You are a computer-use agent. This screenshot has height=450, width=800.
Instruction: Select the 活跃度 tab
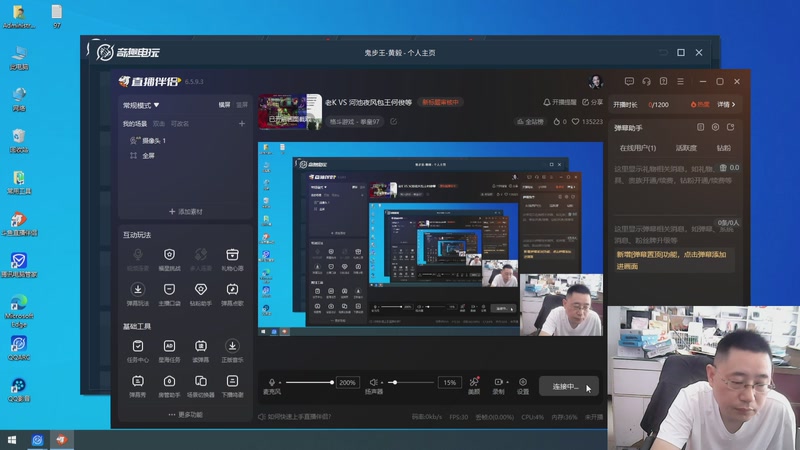686,148
